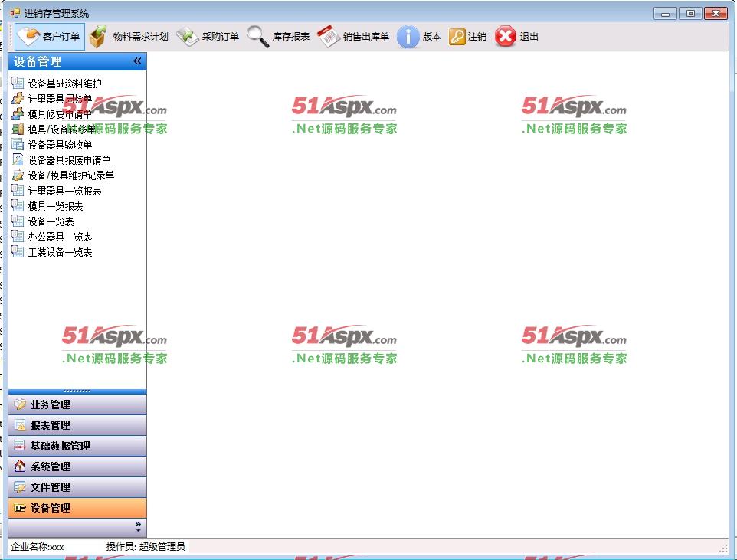Open 模具修复申请单
The image size is (737, 560).
(61, 114)
